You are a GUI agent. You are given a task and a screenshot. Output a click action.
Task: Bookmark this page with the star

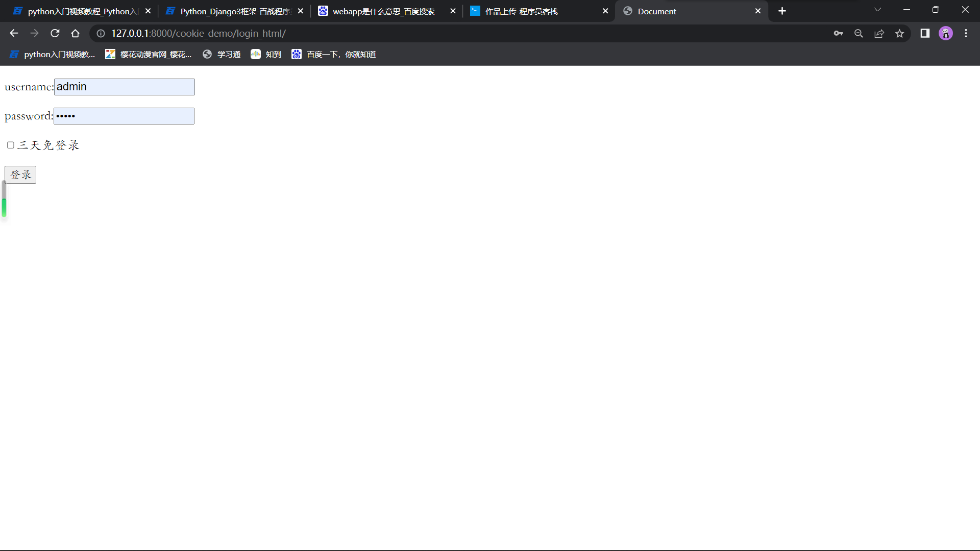pyautogui.click(x=899, y=33)
